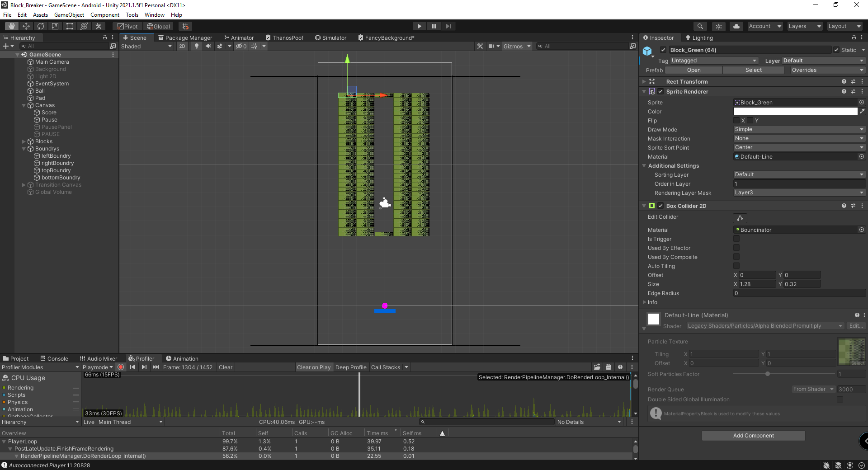868x470 pixels.
Task: Open the GameObject menu
Action: (69, 15)
